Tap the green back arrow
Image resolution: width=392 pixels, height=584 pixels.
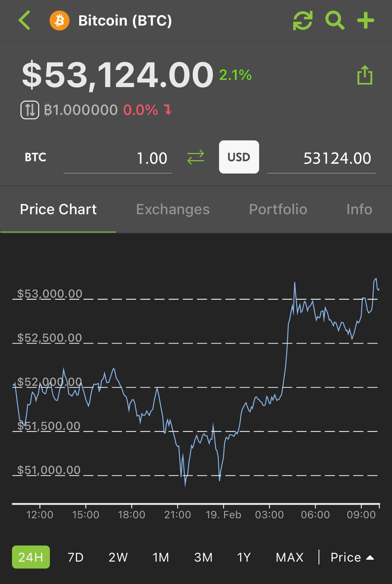[24, 20]
